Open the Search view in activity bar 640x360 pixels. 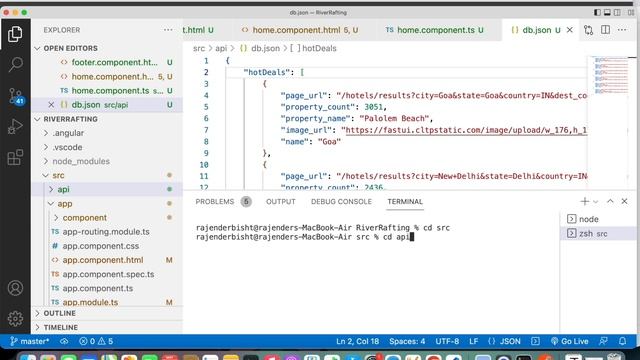pos(15,64)
